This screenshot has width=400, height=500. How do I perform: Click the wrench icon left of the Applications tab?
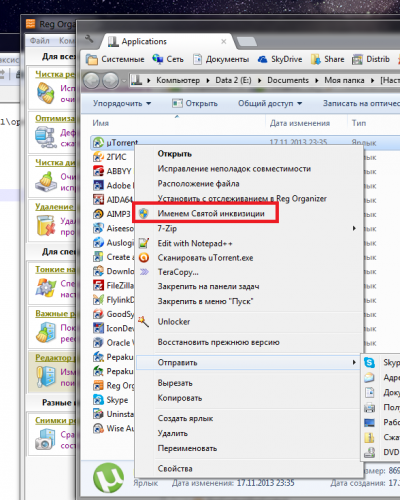tap(89, 39)
